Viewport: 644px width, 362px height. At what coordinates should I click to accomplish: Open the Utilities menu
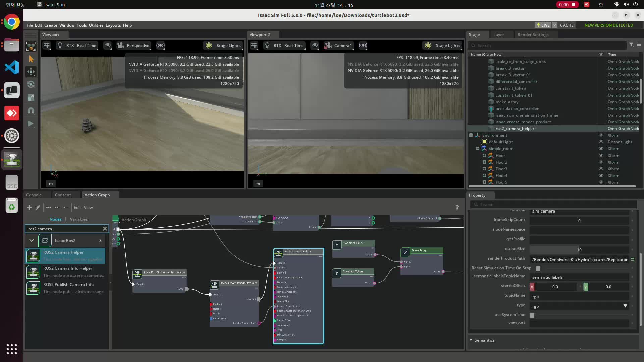coord(96,25)
